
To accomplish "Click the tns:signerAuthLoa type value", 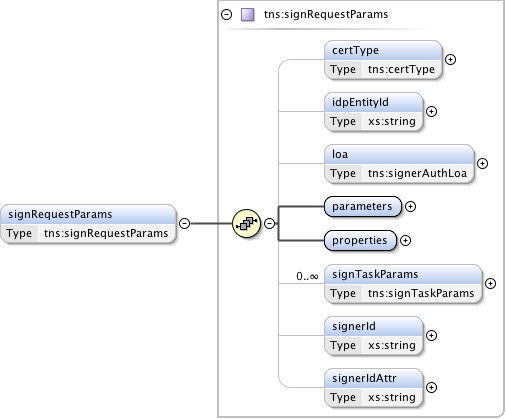I will coord(417,173).
